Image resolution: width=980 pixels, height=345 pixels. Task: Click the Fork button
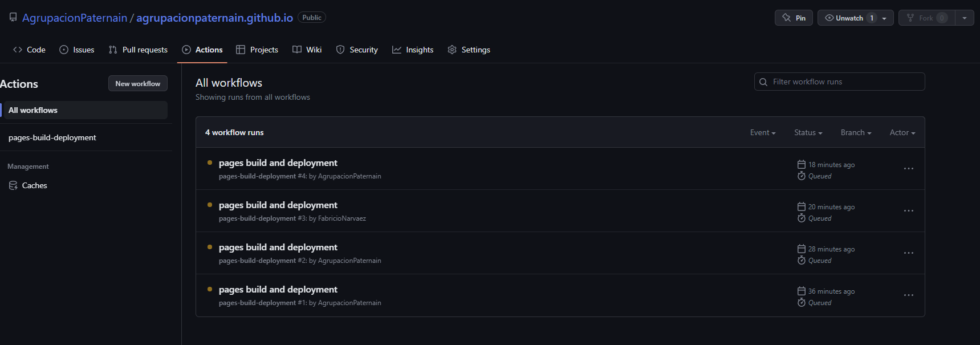[x=926, y=18]
